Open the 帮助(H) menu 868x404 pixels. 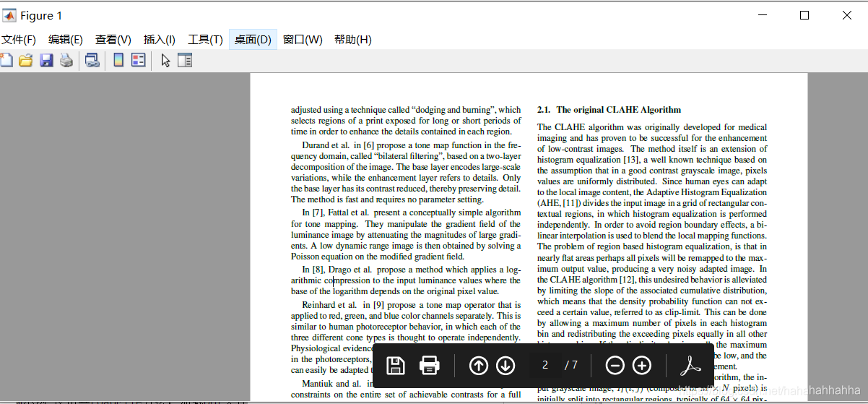tap(353, 40)
